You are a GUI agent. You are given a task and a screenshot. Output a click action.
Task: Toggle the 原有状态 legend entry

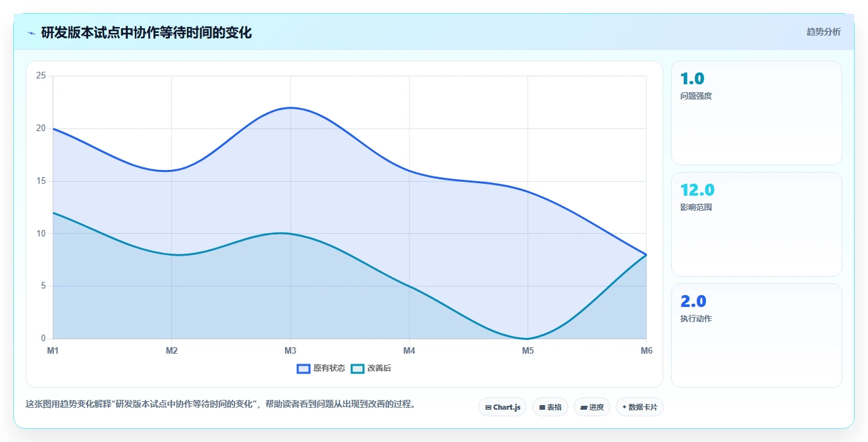(321, 368)
